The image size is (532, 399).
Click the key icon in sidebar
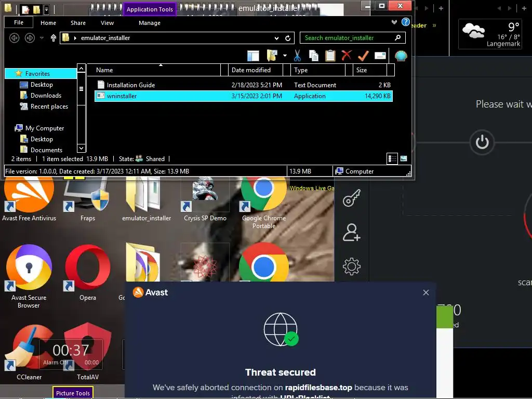(352, 198)
